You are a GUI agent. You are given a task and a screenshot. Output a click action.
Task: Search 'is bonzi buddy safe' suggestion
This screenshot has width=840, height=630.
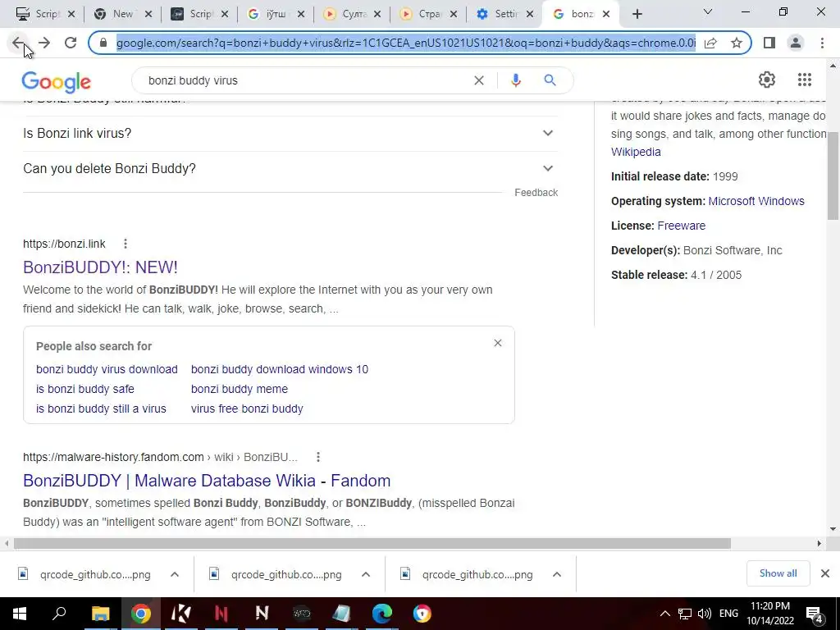(x=84, y=390)
